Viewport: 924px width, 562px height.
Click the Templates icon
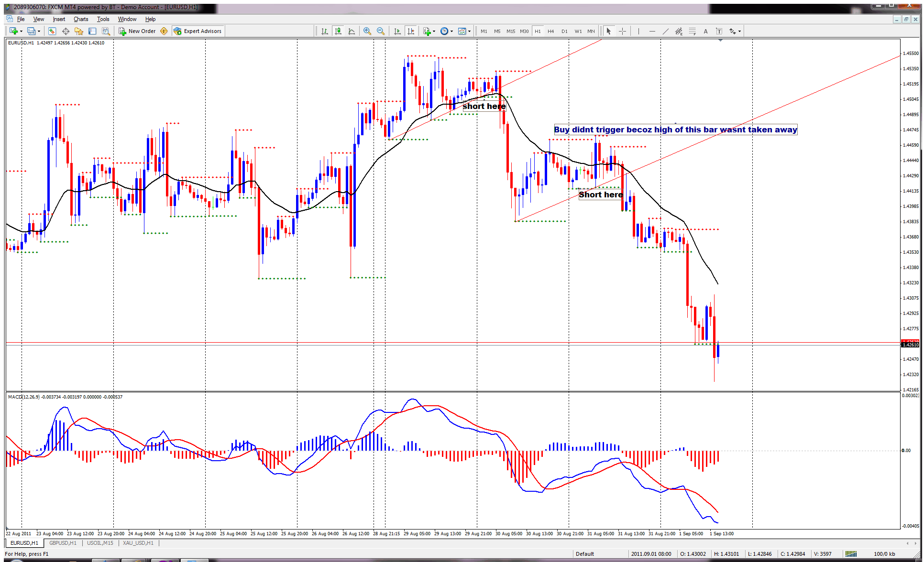(x=462, y=31)
